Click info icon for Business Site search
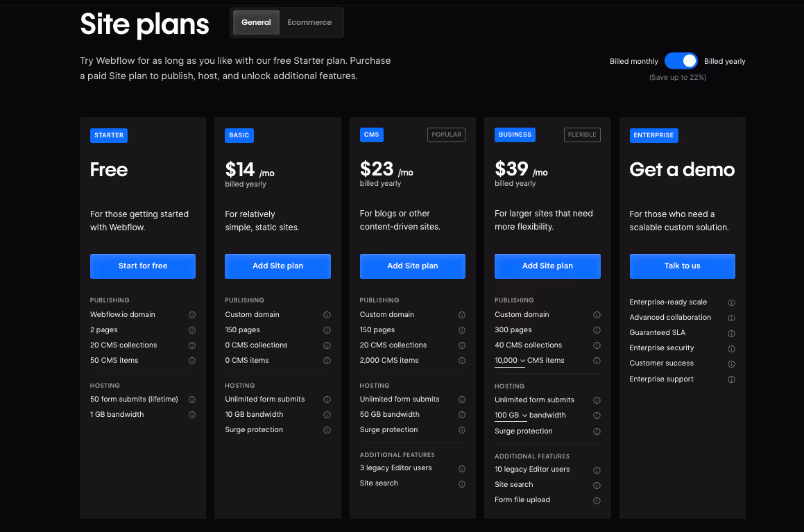The image size is (804, 532). click(597, 486)
